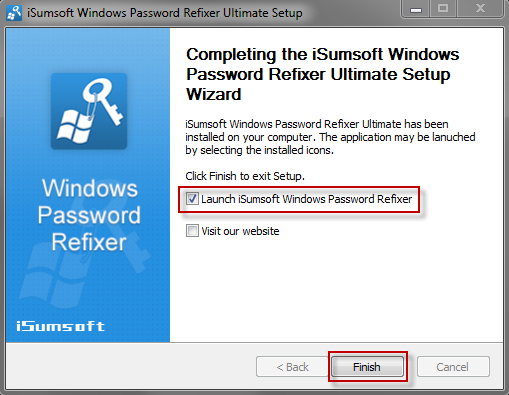Click the maximize window button
509x395 pixels.
443,9
